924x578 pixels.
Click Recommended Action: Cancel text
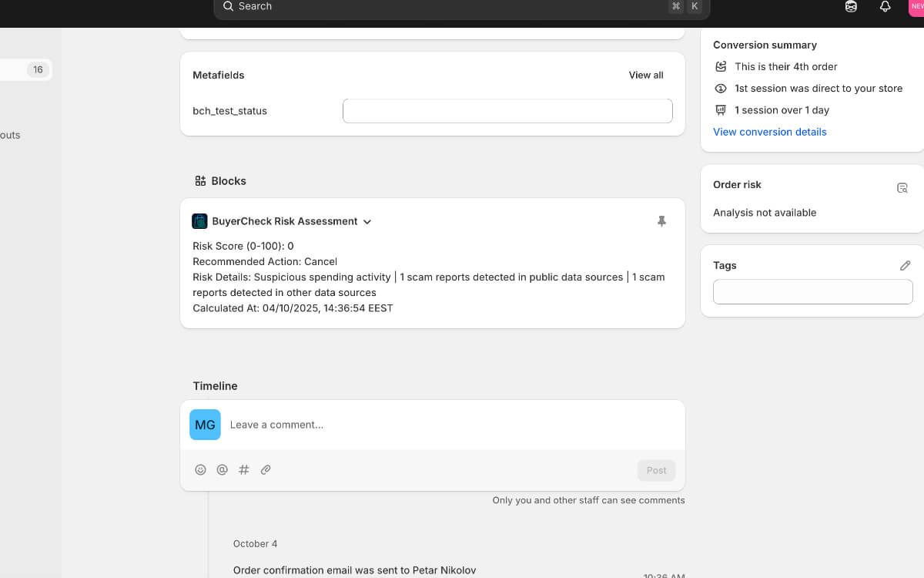265,261
